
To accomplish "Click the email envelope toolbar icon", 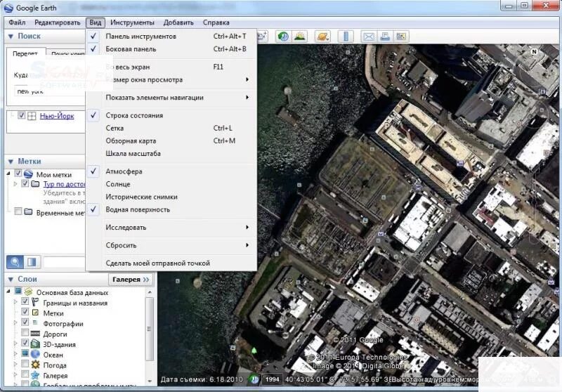I will pos(369,37).
